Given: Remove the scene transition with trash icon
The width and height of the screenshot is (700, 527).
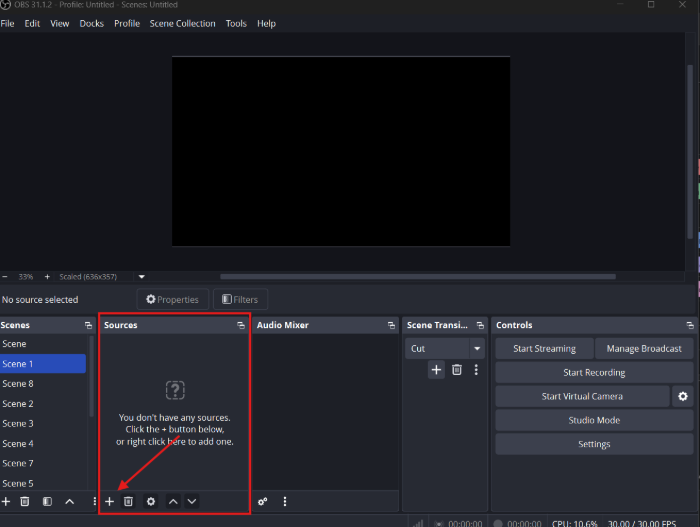Looking at the screenshot, I should (457, 370).
